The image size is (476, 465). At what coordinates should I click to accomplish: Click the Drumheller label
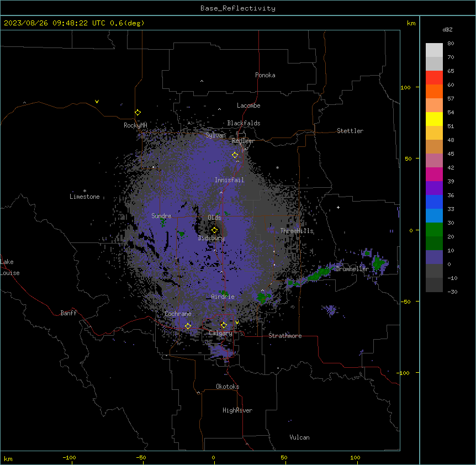352,269
